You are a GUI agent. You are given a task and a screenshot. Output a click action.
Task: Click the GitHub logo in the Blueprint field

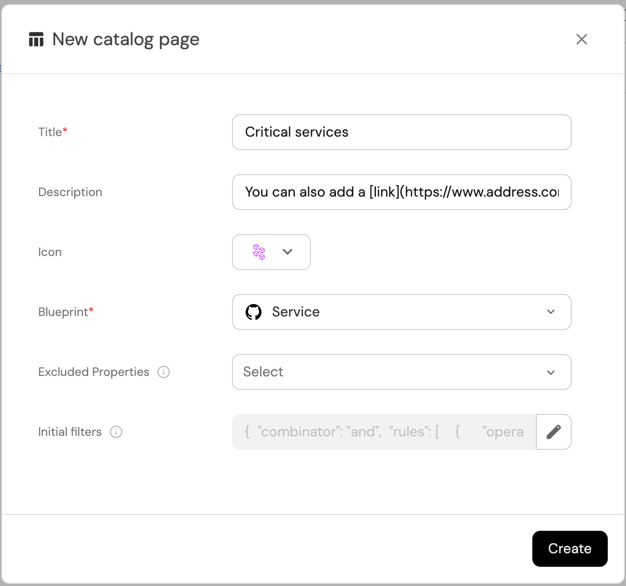(x=254, y=312)
